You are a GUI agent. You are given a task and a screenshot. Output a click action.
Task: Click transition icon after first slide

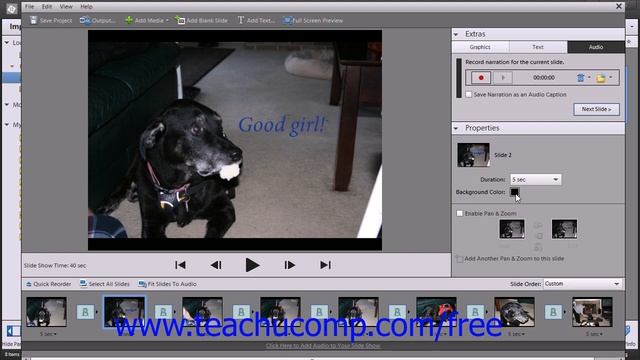85,312
